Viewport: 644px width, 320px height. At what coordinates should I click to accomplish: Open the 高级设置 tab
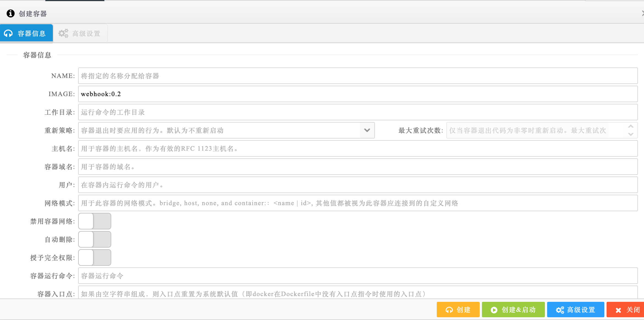(80, 33)
